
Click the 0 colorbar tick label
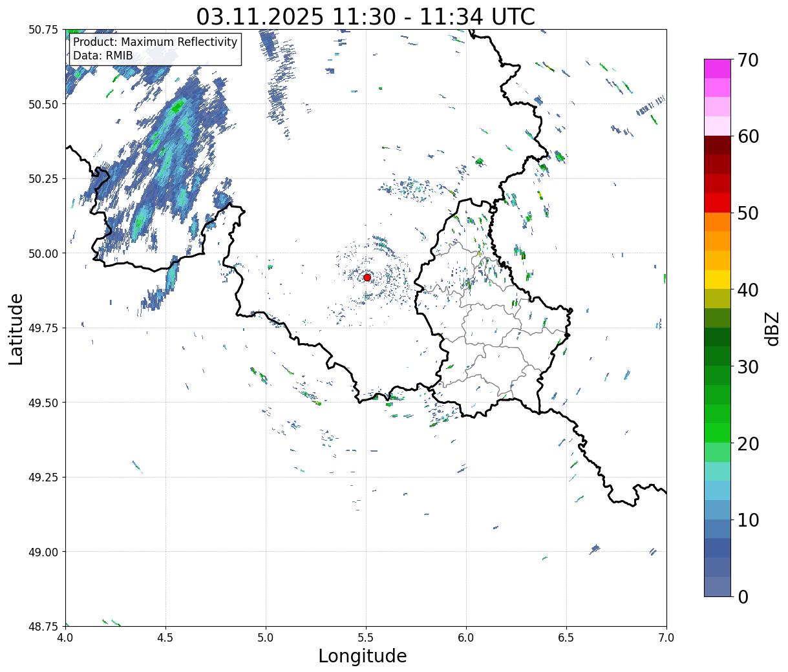pyautogui.click(x=743, y=596)
